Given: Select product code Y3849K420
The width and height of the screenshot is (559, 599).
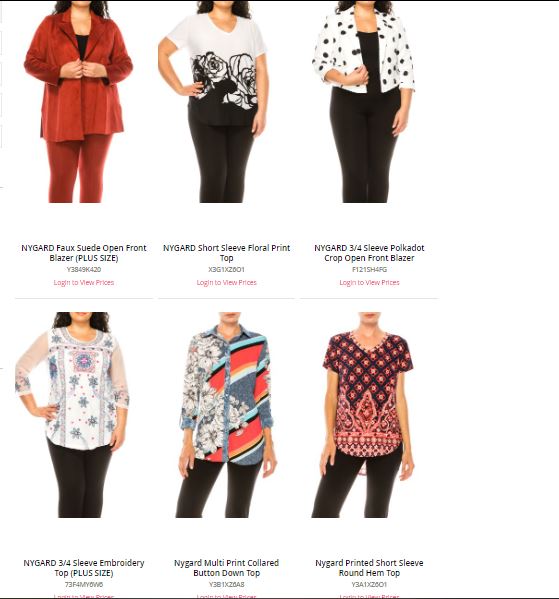Looking at the screenshot, I should click(x=84, y=270).
